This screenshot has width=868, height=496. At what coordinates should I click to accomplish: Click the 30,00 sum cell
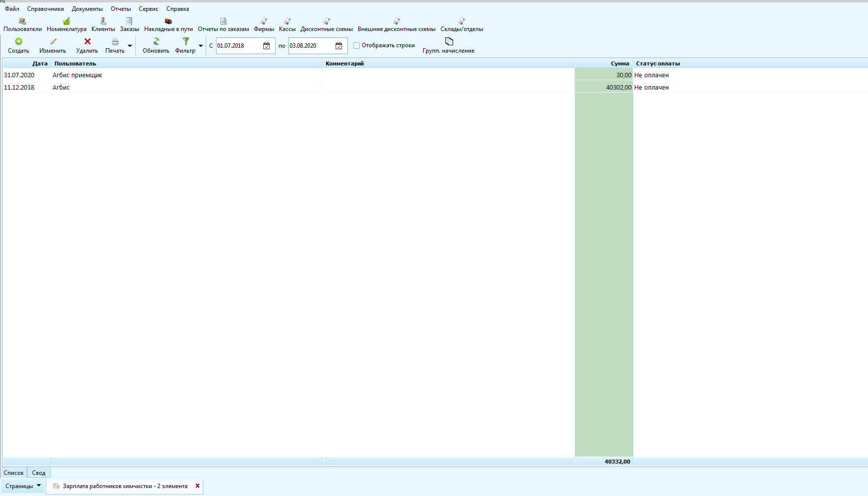(x=604, y=75)
